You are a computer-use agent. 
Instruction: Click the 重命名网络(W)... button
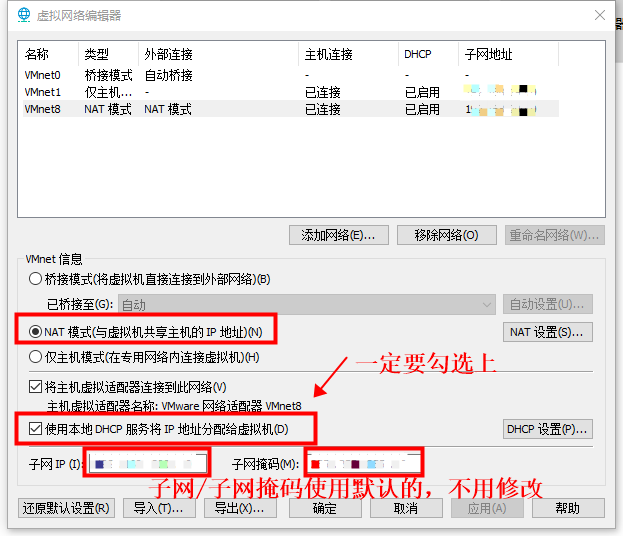tap(555, 235)
